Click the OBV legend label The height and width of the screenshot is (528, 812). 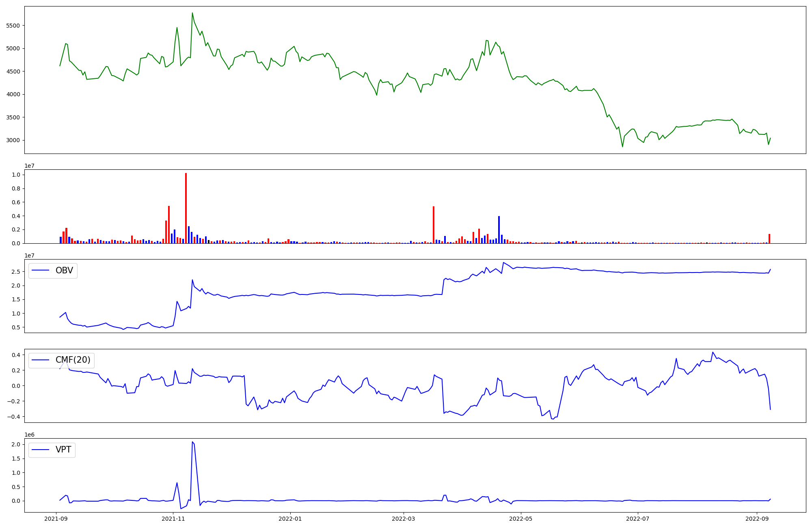[x=64, y=271]
